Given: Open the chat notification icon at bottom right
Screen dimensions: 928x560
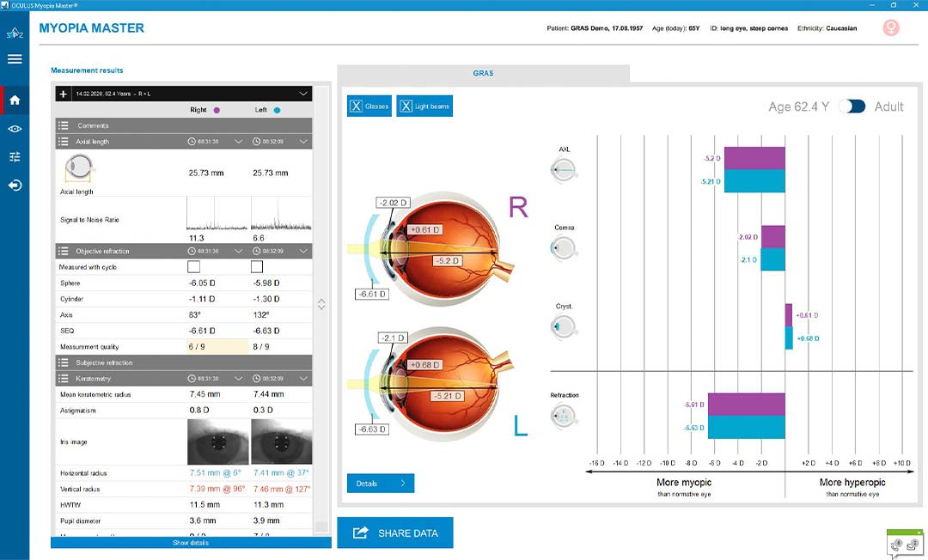Looking at the screenshot, I should point(905,544).
